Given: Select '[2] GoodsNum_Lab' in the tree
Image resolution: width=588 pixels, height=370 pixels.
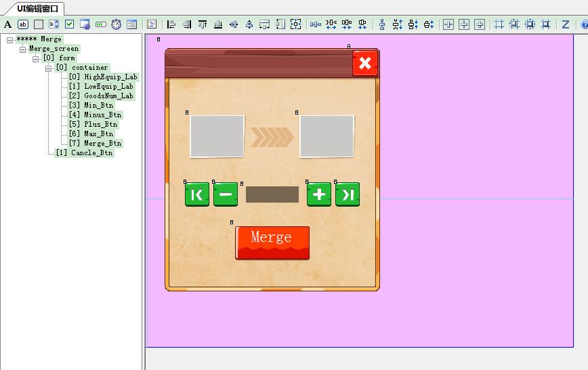Looking at the screenshot, I should (x=101, y=96).
